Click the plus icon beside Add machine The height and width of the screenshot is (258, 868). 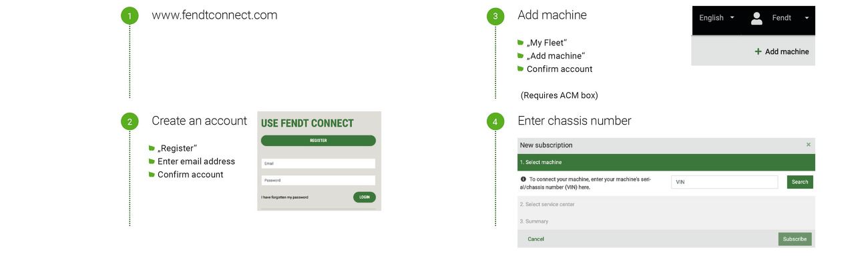(x=758, y=51)
